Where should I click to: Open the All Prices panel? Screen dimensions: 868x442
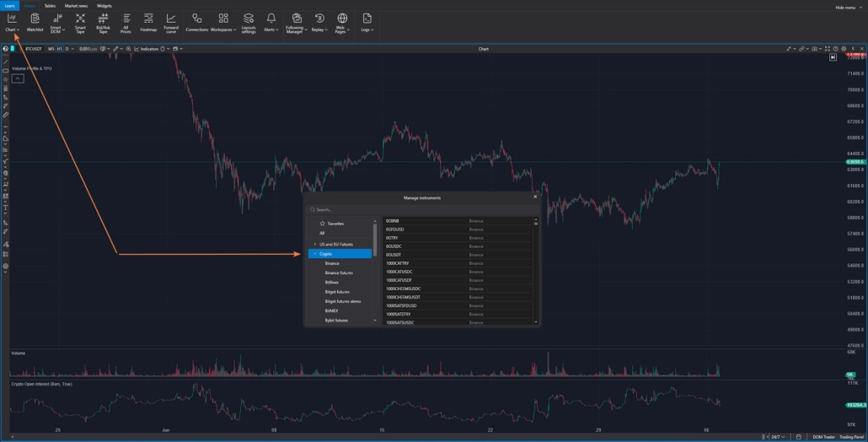click(x=126, y=24)
